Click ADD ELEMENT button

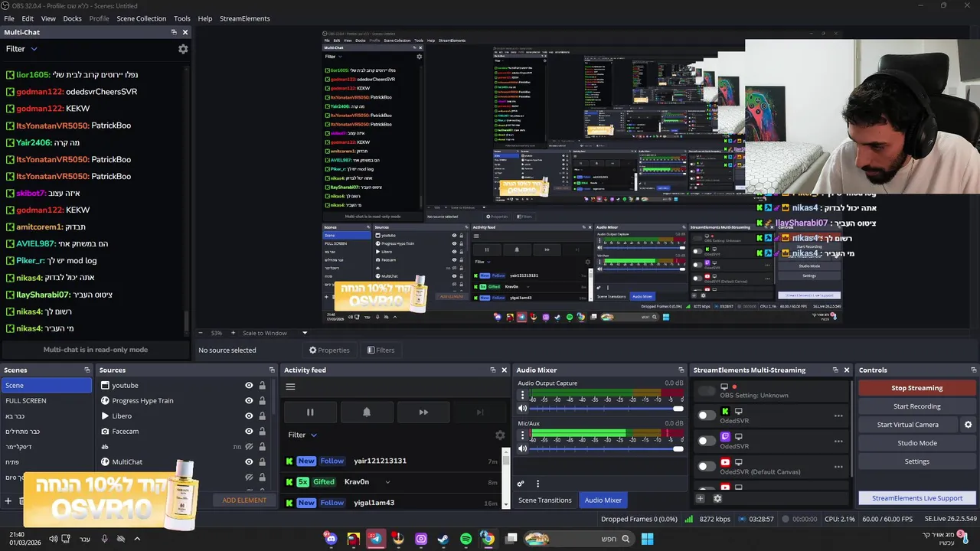244,500
